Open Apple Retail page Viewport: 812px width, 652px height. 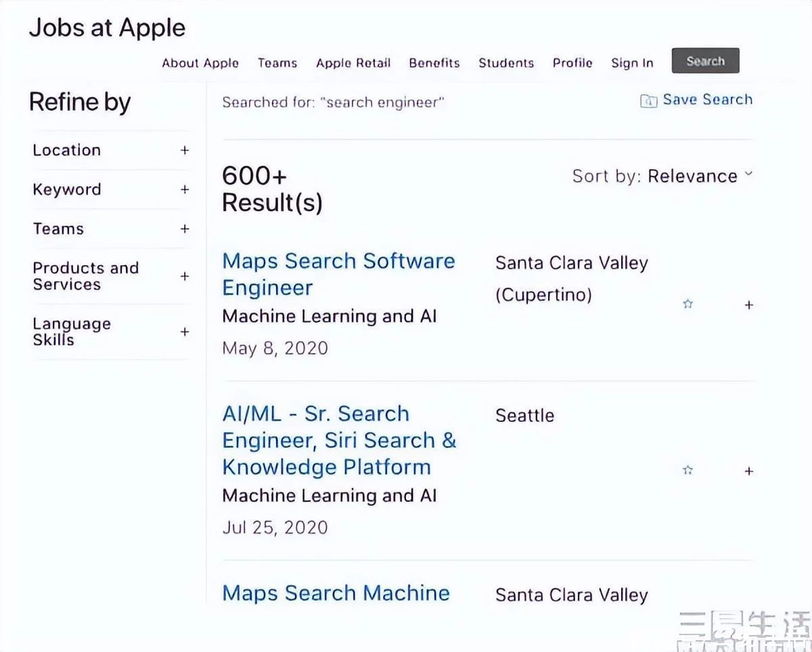point(353,63)
